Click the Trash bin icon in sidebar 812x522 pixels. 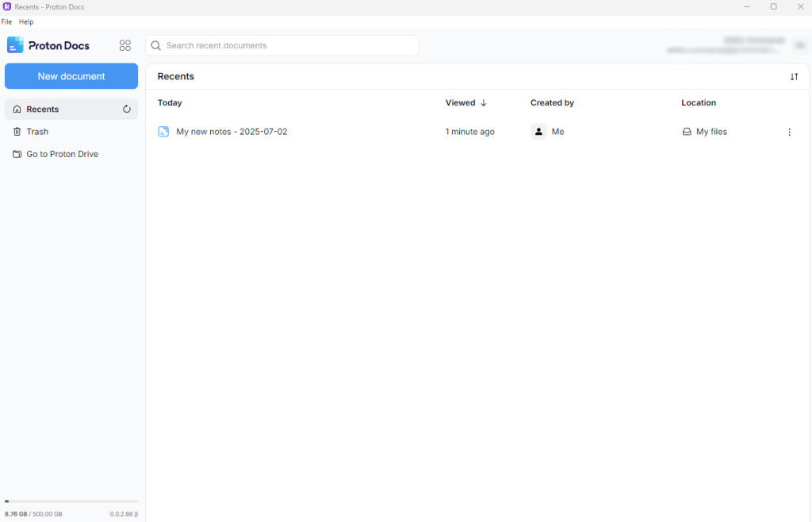click(x=17, y=132)
